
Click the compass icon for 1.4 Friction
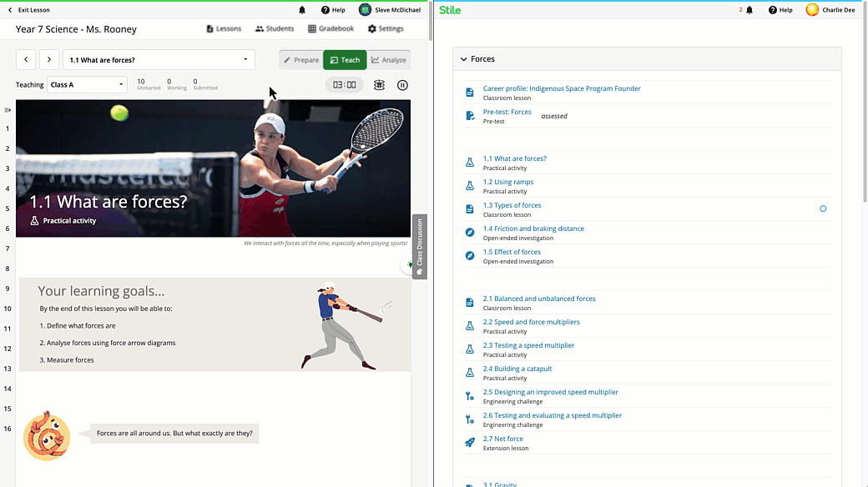(x=469, y=233)
